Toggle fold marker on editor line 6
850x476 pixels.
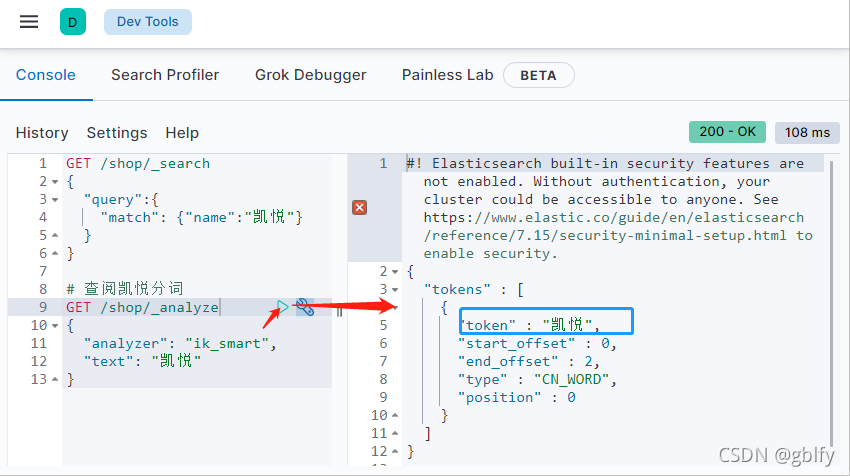pos(55,253)
